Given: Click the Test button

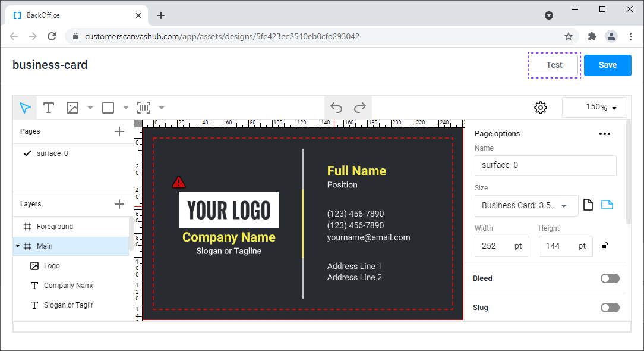Looking at the screenshot, I should tap(554, 65).
